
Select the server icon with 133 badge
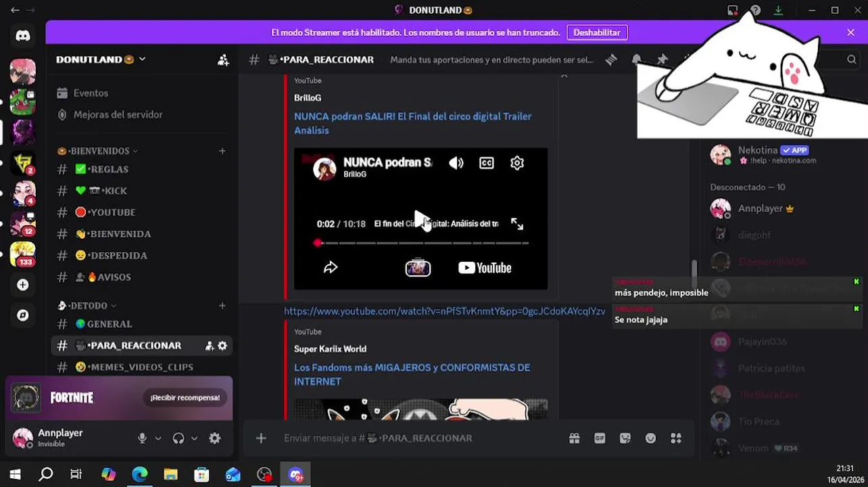23,254
